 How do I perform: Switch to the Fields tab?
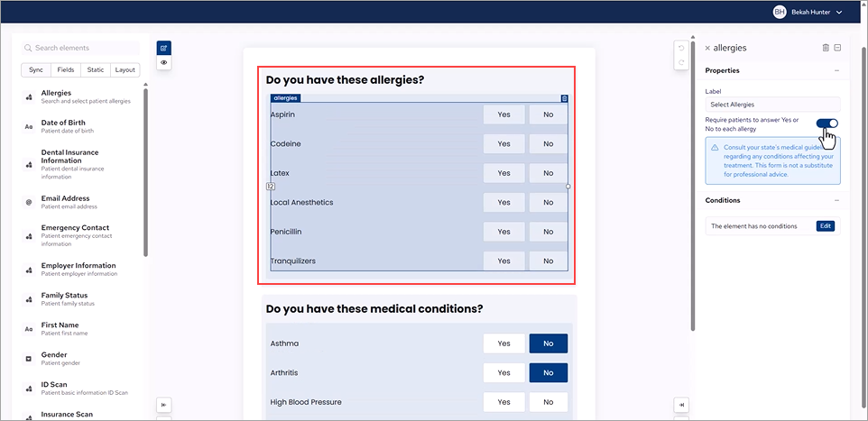point(65,69)
